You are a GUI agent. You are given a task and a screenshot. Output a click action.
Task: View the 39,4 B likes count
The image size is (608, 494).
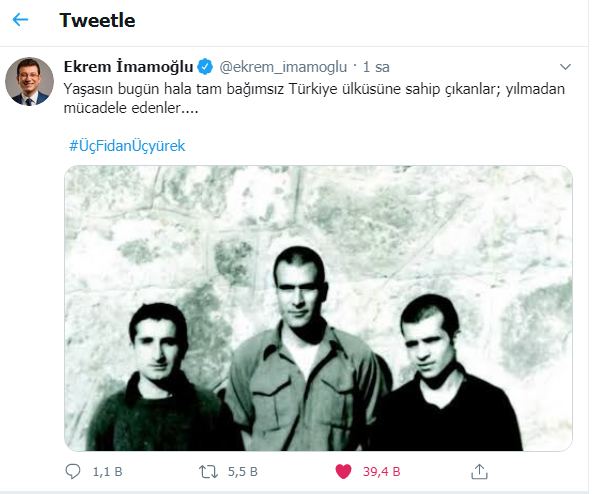pyautogui.click(x=382, y=472)
